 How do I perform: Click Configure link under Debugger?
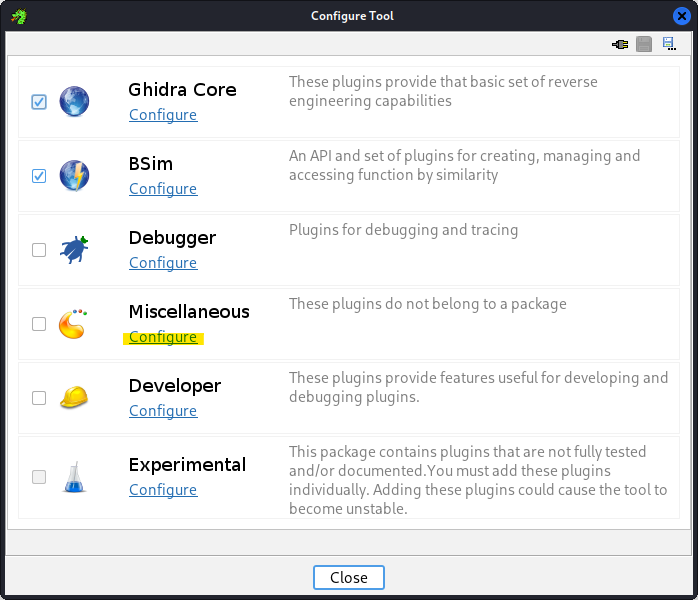[163, 263]
